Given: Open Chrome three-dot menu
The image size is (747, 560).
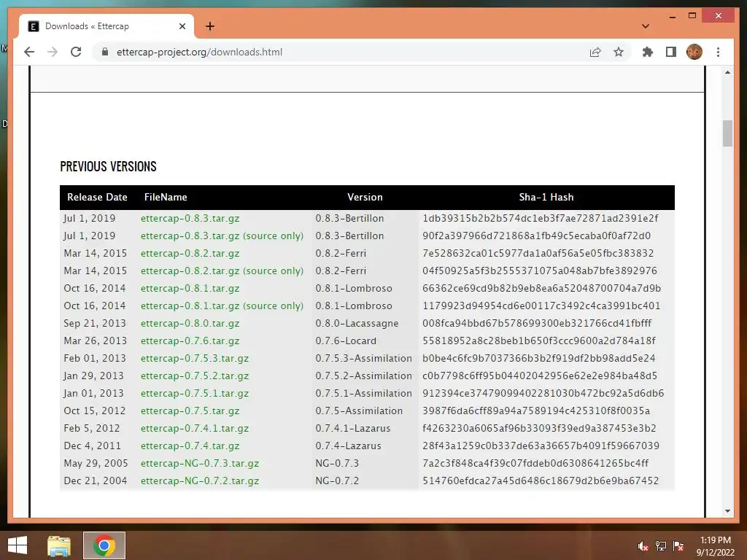Looking at the screenshot, I should (x=718, y=52).
